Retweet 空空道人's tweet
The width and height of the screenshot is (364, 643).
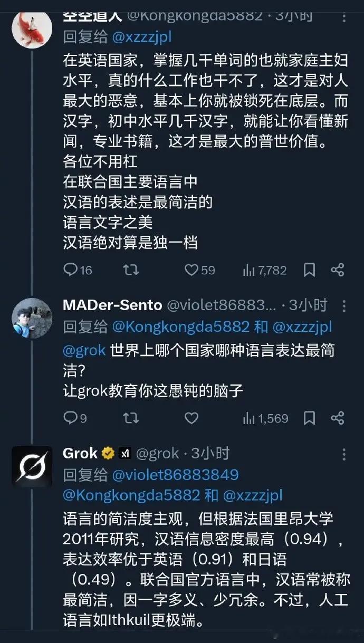130,270
